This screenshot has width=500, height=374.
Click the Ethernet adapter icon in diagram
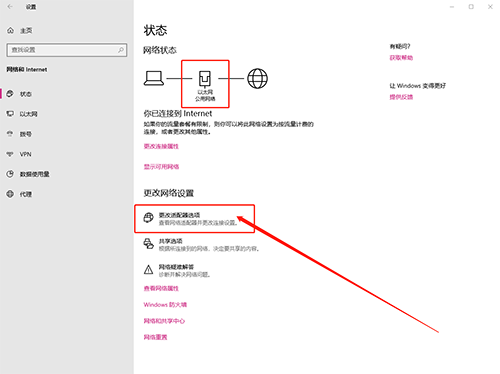(205, 79)
